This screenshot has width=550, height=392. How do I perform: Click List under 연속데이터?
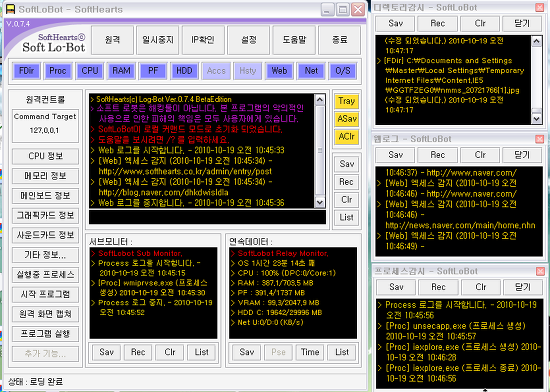click(x=342, y=352)
